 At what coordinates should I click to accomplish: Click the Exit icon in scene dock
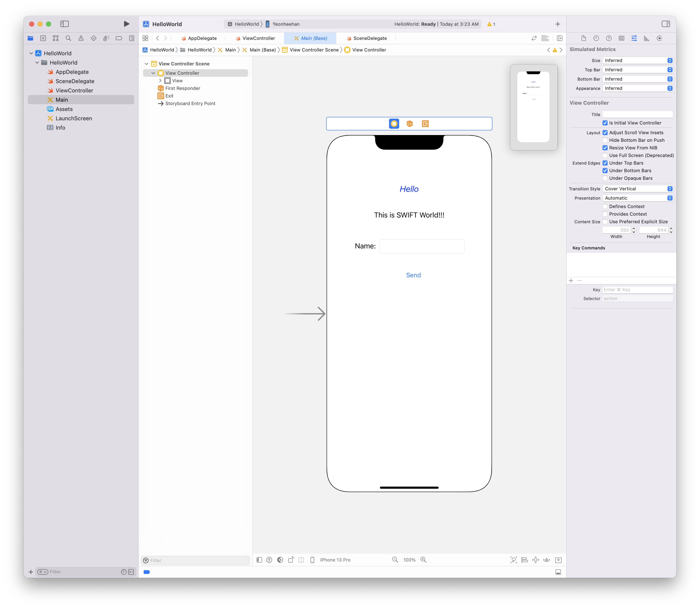tap(425, 124)
